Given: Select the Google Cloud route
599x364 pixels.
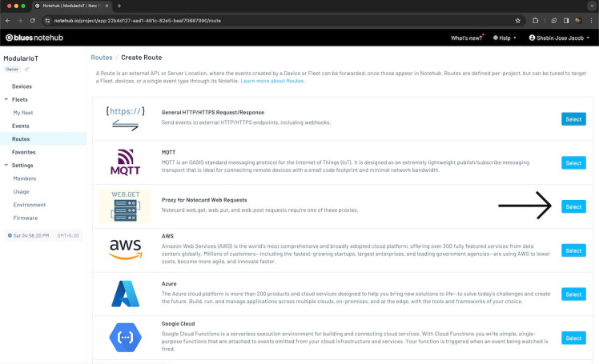Looking at the screenshot, I should pyautogui.click(x=573, y=338).
